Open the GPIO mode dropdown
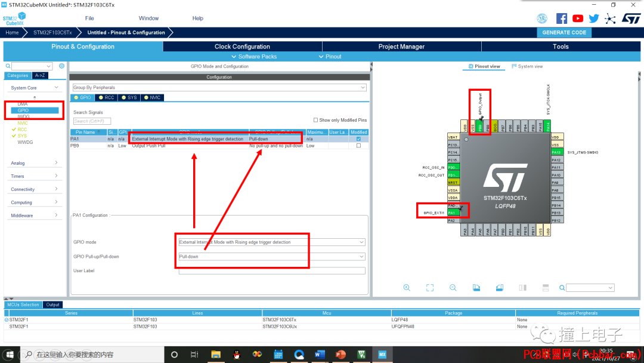The height and width of the screenshot is (363, 644). click(x=271, y=242)
